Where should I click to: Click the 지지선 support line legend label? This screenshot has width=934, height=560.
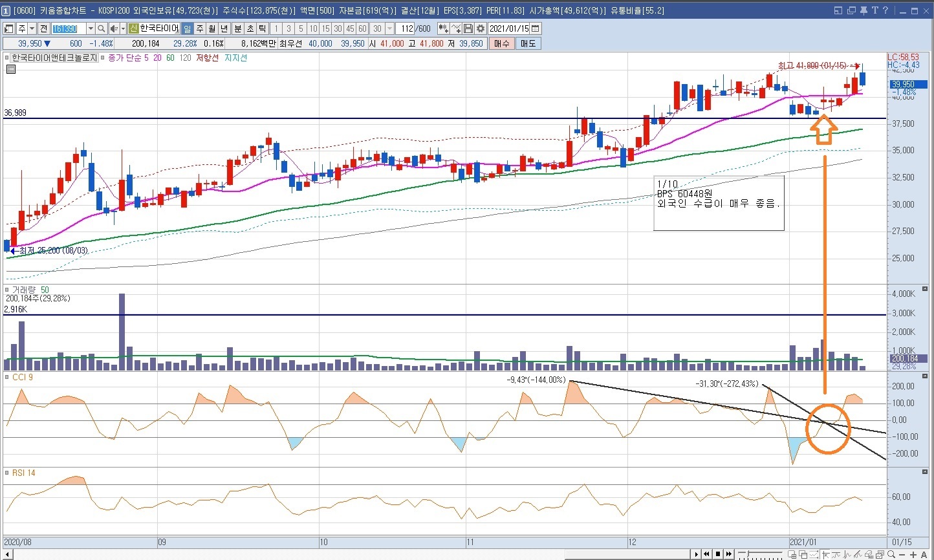(236, 58)
